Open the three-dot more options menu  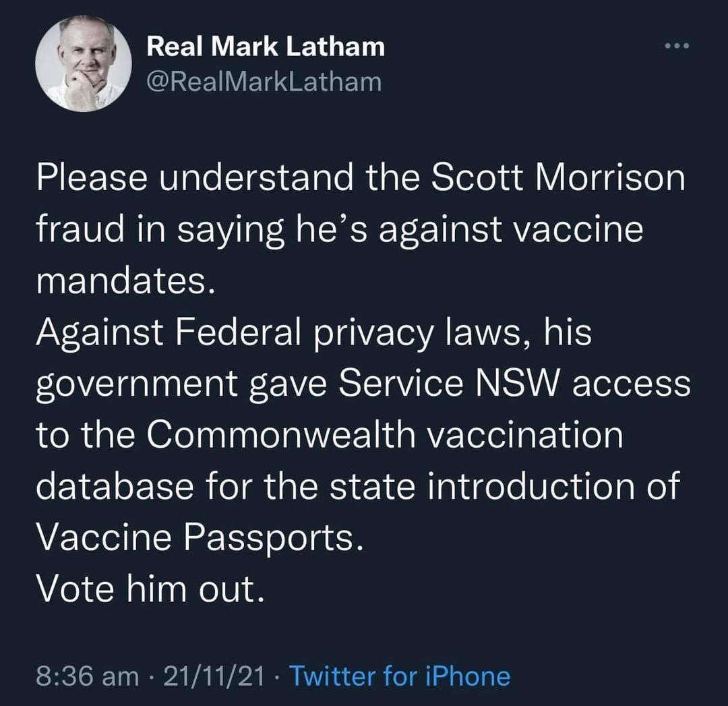coord(677,46)
